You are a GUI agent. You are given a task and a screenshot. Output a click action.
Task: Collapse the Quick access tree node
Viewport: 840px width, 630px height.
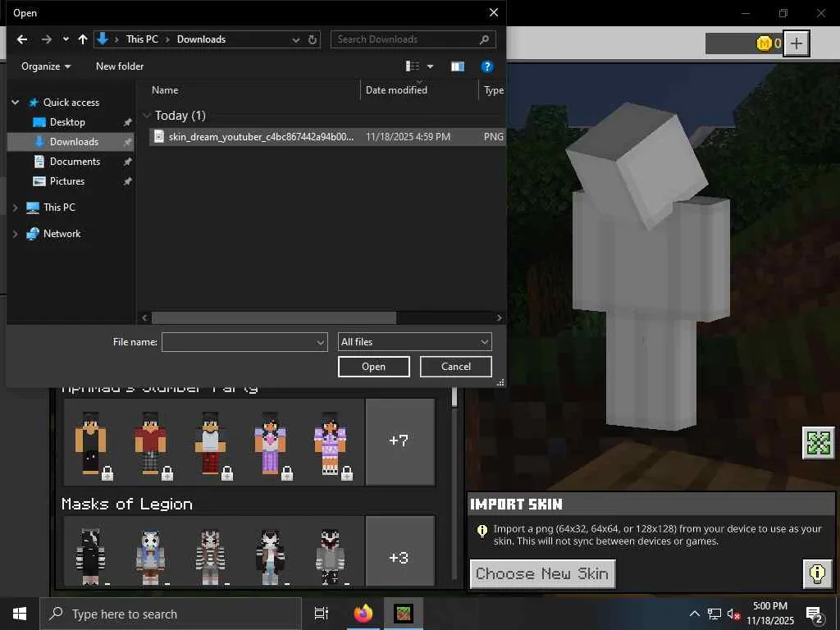[16, 102]
